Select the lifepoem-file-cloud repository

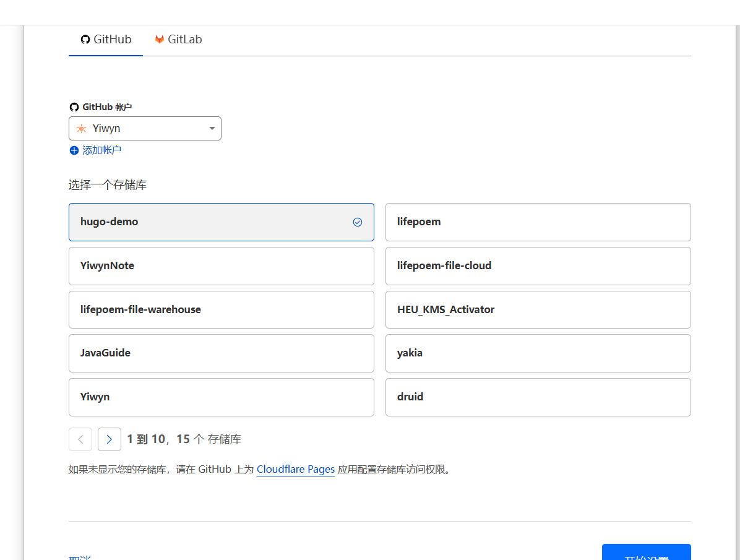[538, 266]
